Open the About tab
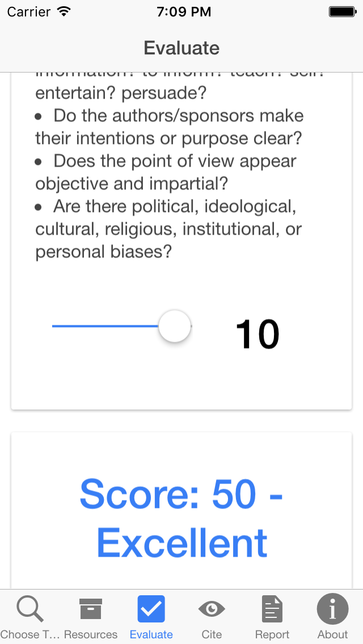 tap(332, 618)
